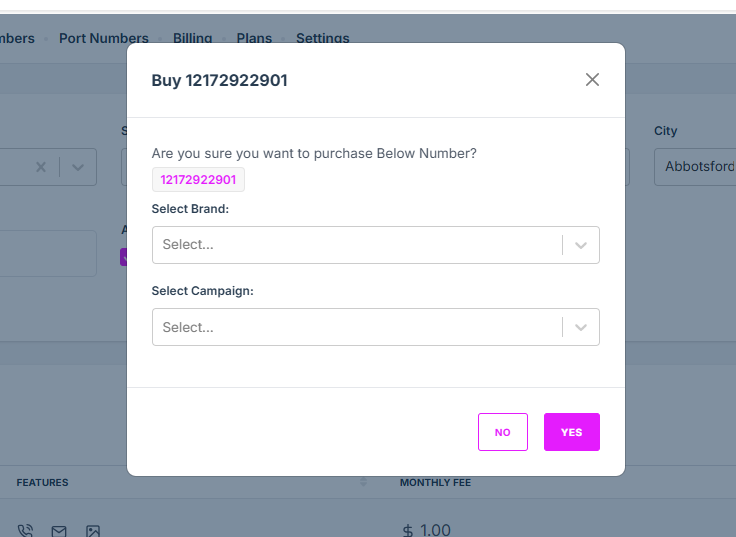Open the Settings menu item
Screen dimensions: 736x537
[x=322, y=38]
